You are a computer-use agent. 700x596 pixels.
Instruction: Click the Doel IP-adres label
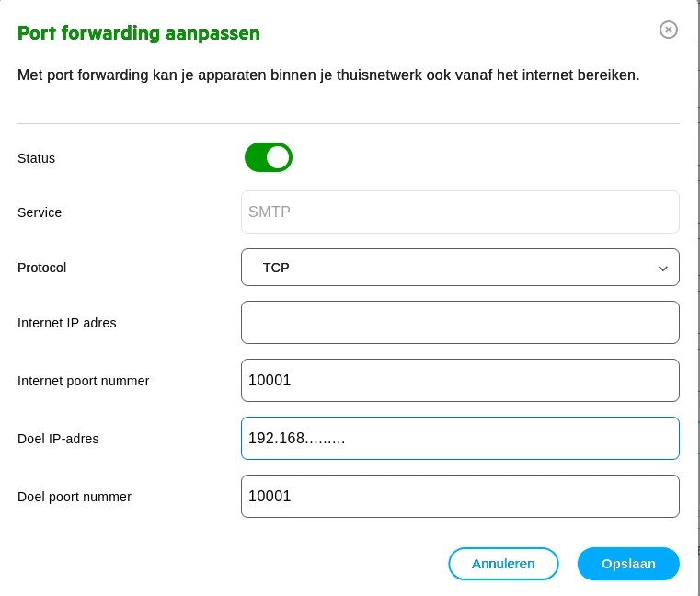(x=58, y=439)
